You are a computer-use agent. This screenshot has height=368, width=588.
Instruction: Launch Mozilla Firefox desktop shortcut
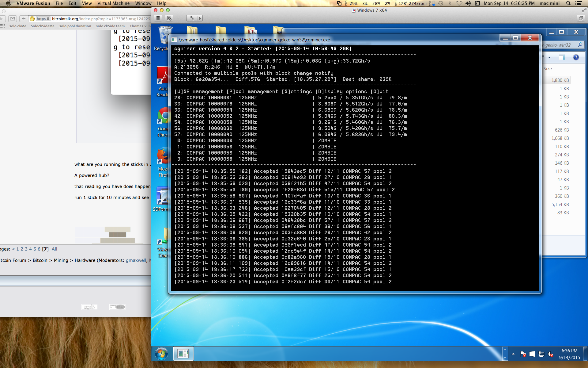pyautogui.click(x=162, y=163)
